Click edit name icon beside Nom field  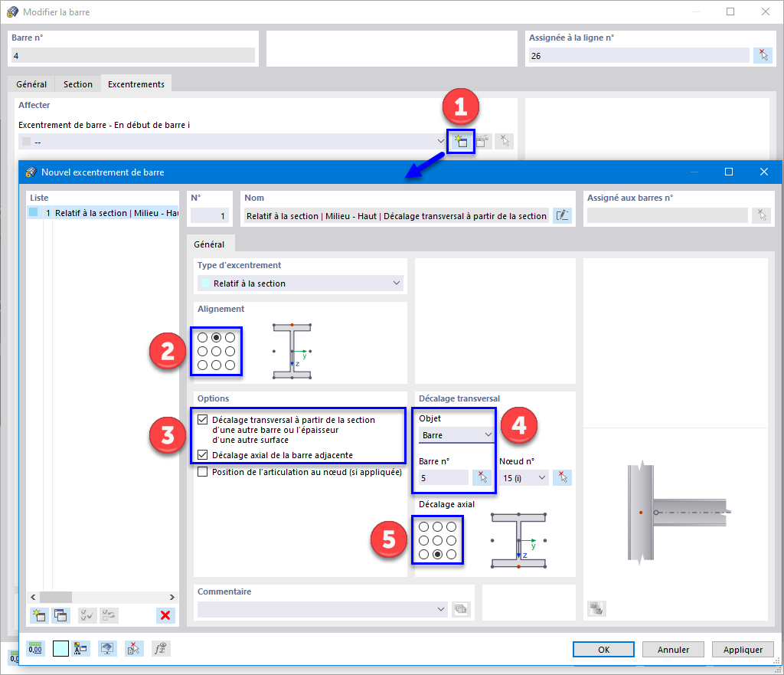pyautogui.click(x=562, y=215)
